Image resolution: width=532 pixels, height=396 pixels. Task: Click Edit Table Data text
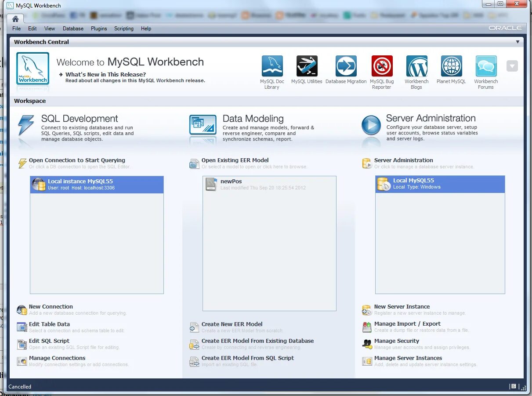coord(49,324)
